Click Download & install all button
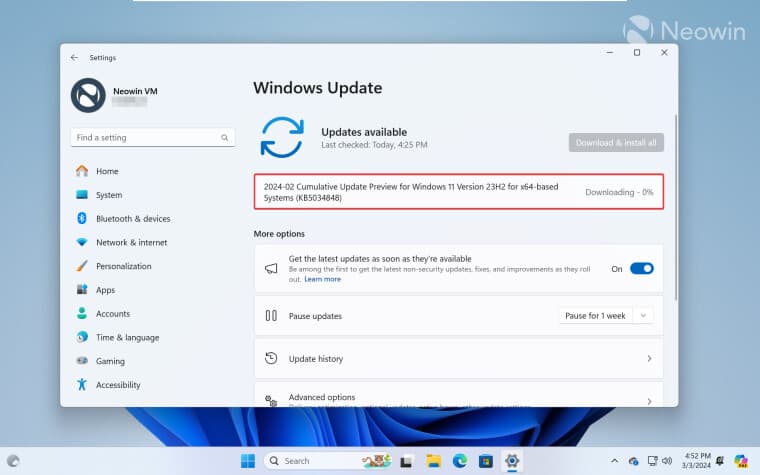The width and height of the screenshot is (760, 475). point(616,142)
